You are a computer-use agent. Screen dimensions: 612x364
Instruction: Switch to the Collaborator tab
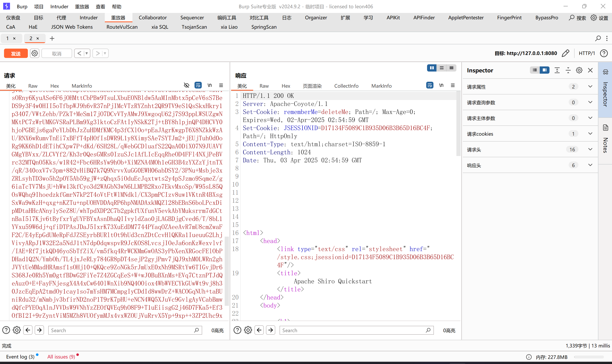click(x=152, y=18)
